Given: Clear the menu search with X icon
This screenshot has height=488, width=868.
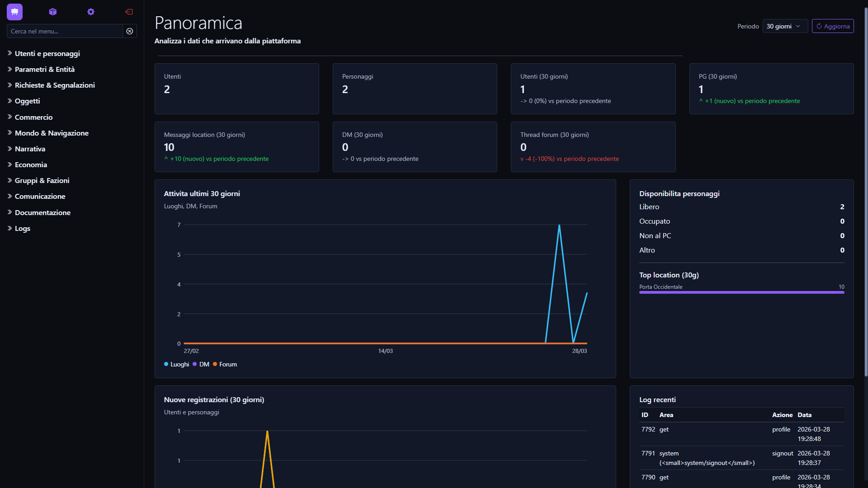Looking at the screenshot, I should (x=130, y=31).
